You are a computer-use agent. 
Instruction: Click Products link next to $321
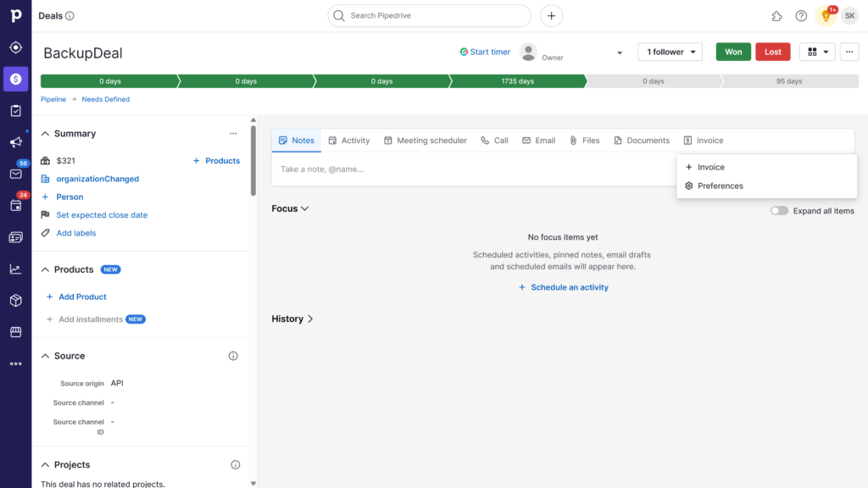216,160
